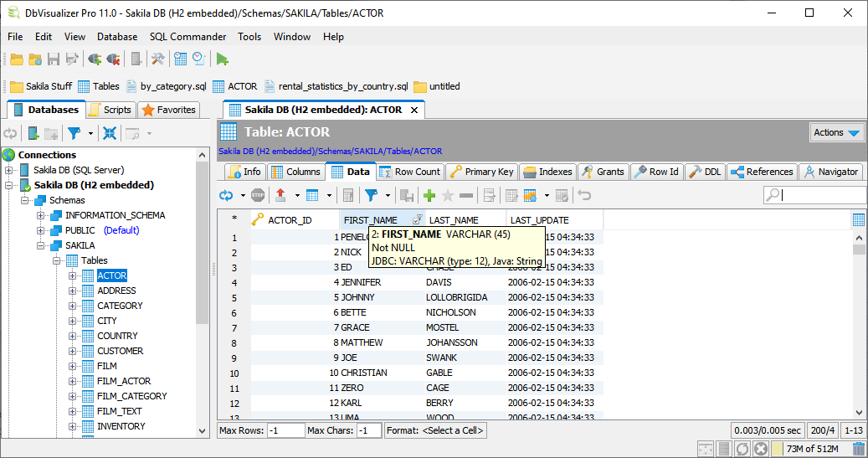Run garbage collection with trash can icon
The height and width of the screenshot is (458, 868).
859,449
